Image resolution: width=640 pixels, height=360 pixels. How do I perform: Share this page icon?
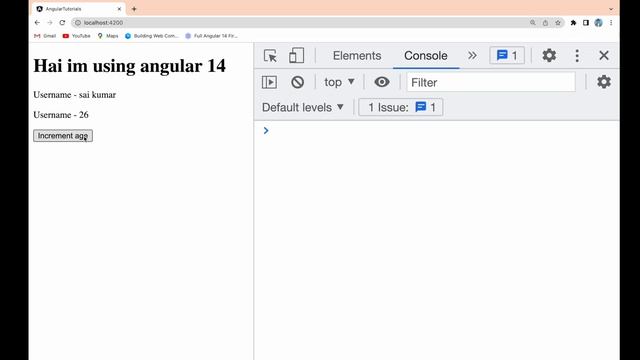(545, 22)
